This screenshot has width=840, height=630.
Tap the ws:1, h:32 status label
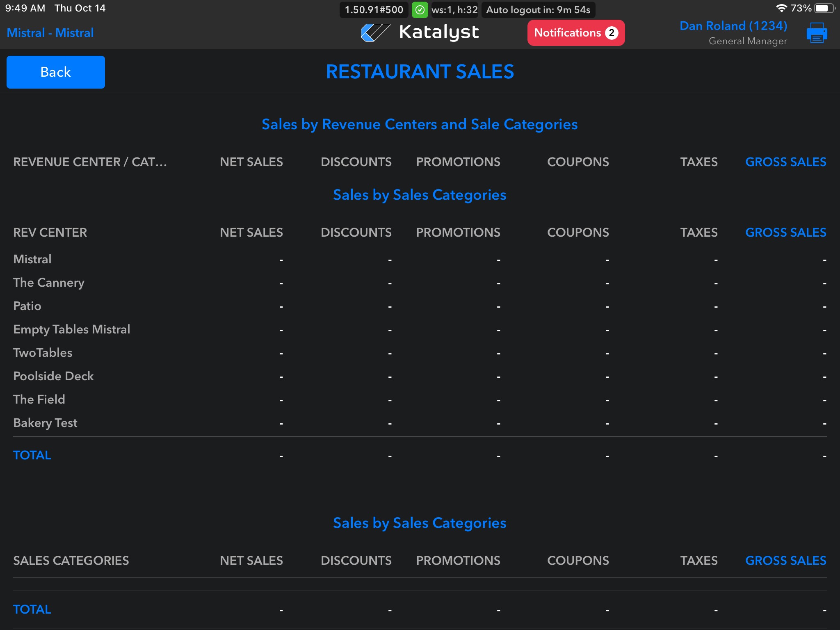(454, 10)
